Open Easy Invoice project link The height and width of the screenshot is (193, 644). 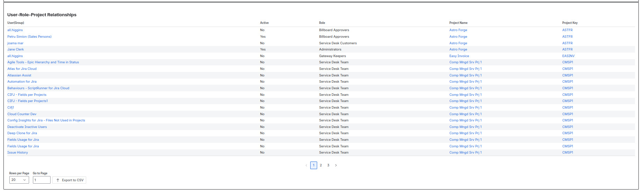pyautogui.click(x=459, y=56)
